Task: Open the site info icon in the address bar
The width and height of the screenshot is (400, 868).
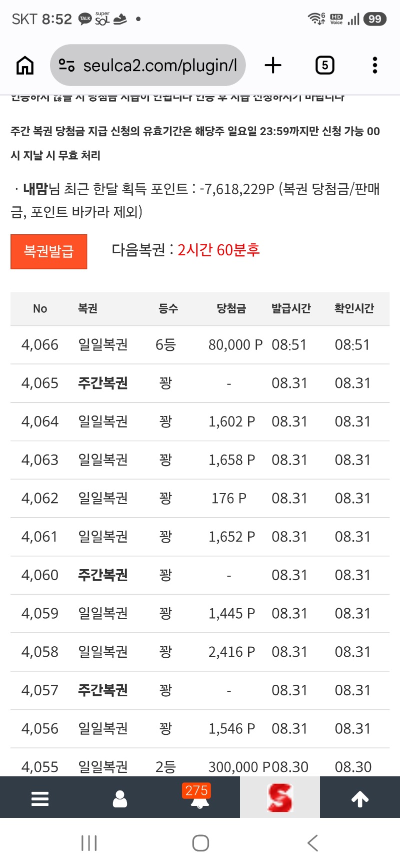Action: (x=66, y=65)
